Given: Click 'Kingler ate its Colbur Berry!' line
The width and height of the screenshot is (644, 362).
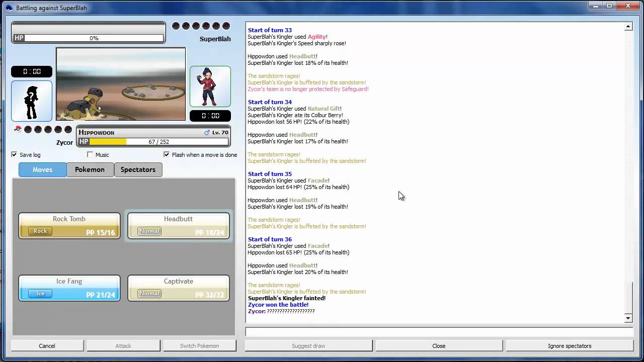Looking at the screenshot, I should click(296, 115).
